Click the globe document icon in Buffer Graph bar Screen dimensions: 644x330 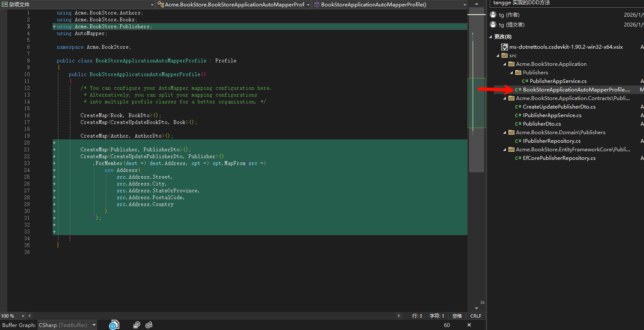(113, 325)
